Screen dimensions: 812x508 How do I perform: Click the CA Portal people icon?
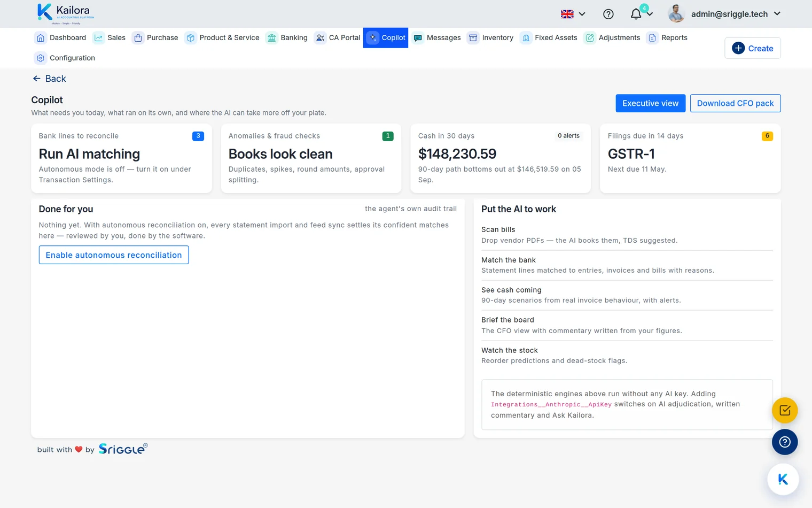(x=320, y=37)
